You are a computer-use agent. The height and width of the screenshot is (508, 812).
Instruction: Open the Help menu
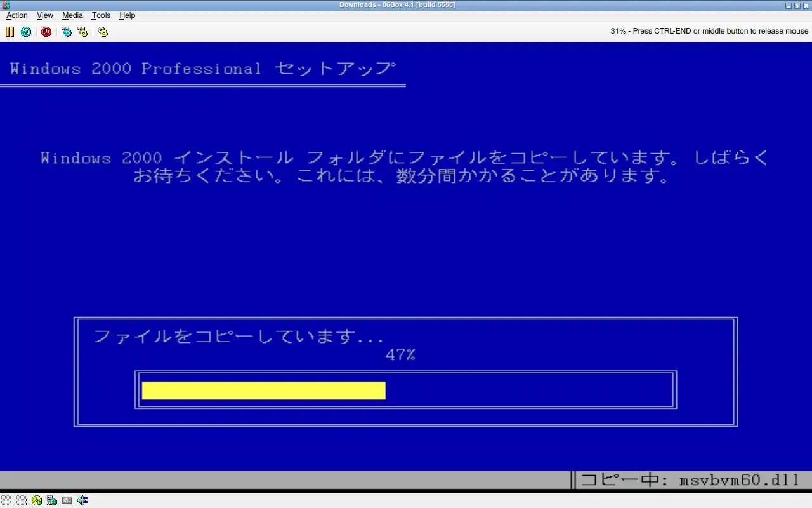pos(128,15)
